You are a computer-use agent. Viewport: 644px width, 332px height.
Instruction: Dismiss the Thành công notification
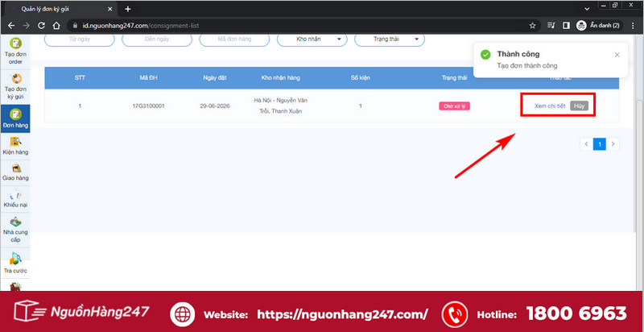point(617,55)
